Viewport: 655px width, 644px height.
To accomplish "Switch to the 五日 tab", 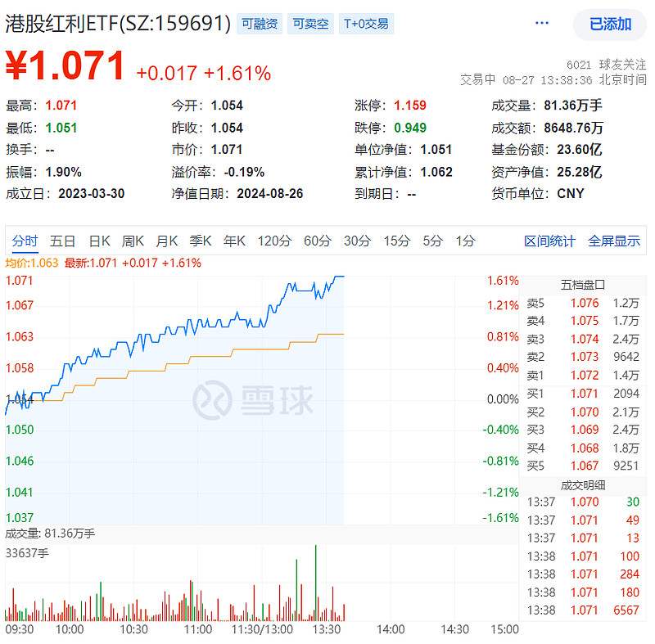I will point(63,241).
